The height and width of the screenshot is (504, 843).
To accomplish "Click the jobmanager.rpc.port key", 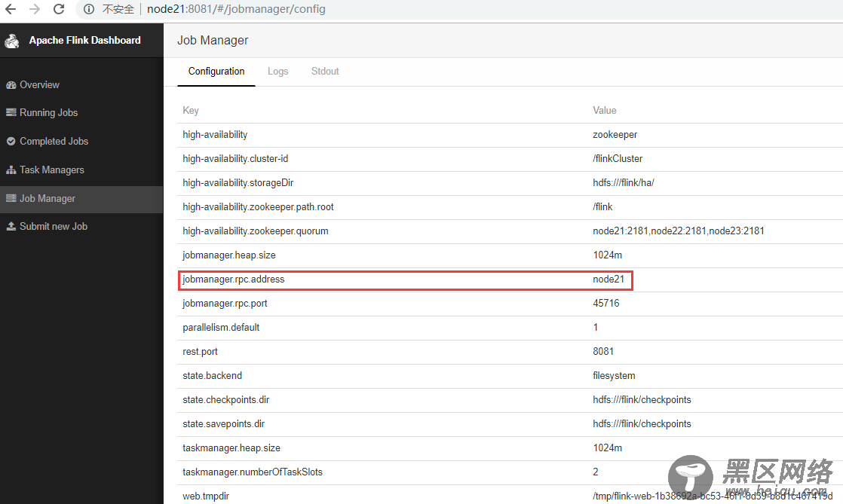I will click(x=225, y=304).
